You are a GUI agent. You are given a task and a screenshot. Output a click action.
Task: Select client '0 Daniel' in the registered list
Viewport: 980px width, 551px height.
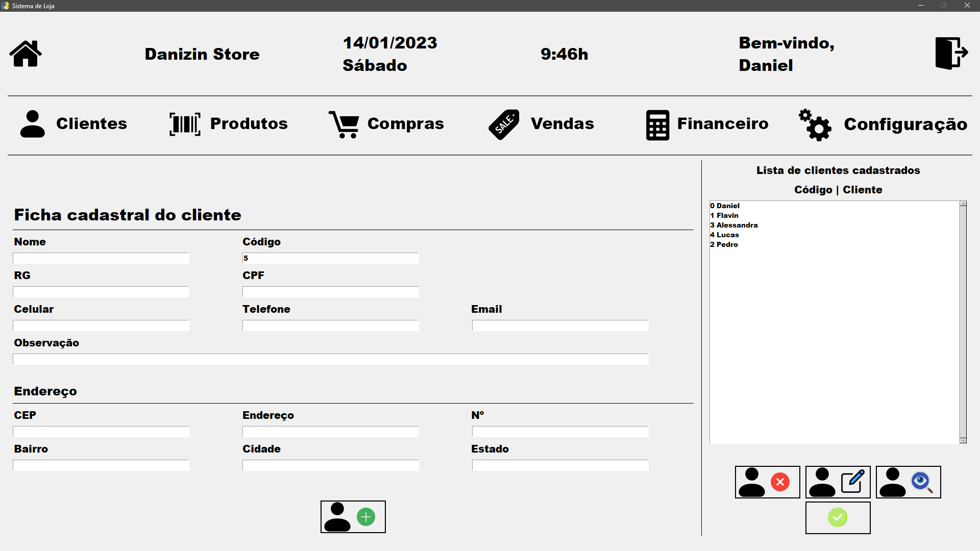pos(725,205)
